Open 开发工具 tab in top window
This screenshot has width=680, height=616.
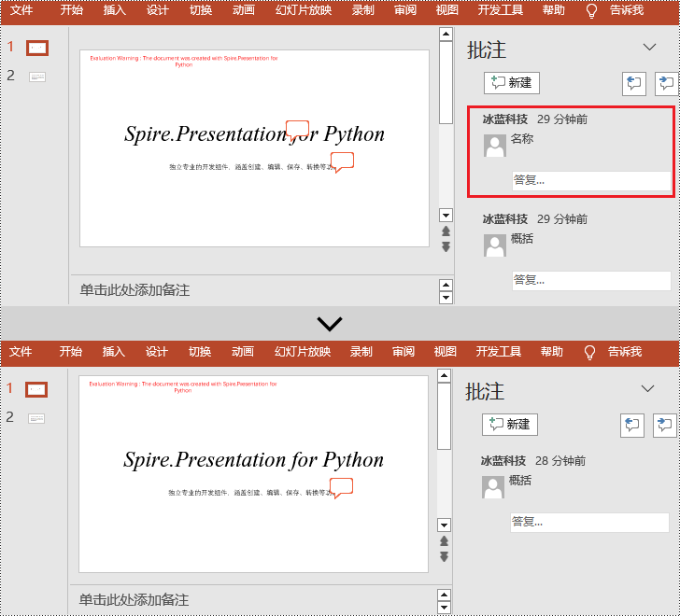point(501,9)
